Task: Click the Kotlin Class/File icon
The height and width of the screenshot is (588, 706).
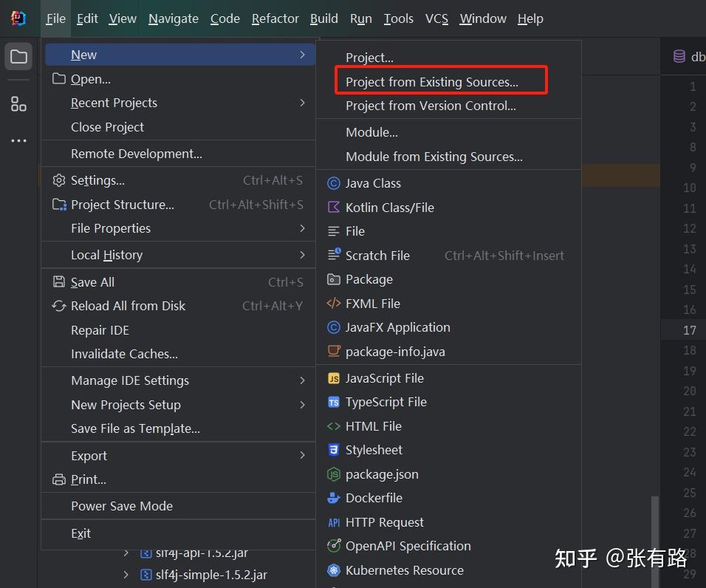Action: (x=332, y=208)
